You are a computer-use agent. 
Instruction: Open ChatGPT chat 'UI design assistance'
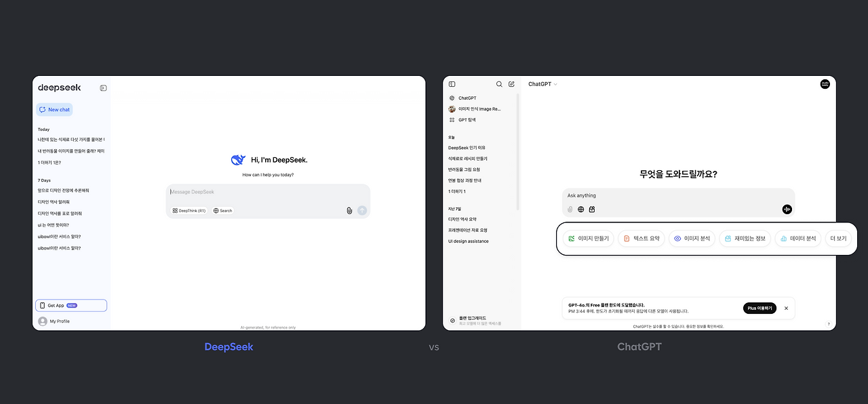(x=468, y=241)
